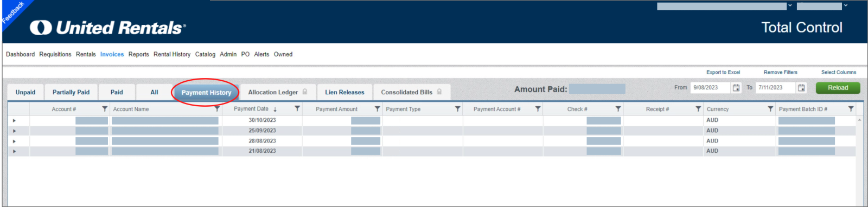Open the Invoices menu item
Screen dimensions: 868x207
pyautogui.click(x=112, y=54)
